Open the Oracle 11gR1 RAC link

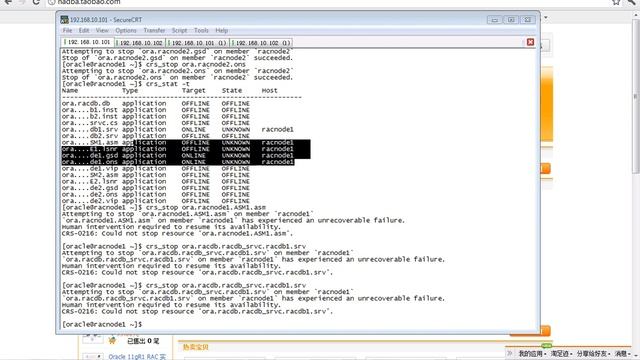pos(137,357)
